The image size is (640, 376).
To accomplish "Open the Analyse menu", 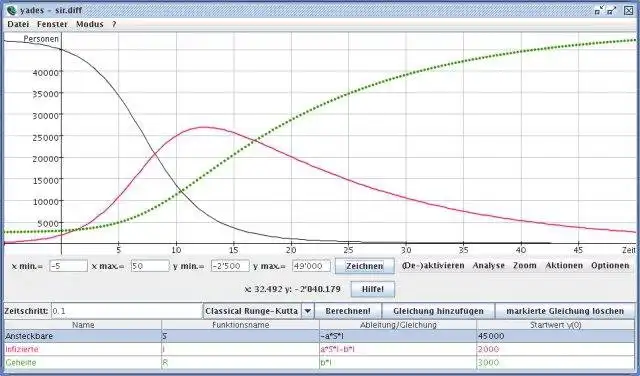I will tap(489, 266).
